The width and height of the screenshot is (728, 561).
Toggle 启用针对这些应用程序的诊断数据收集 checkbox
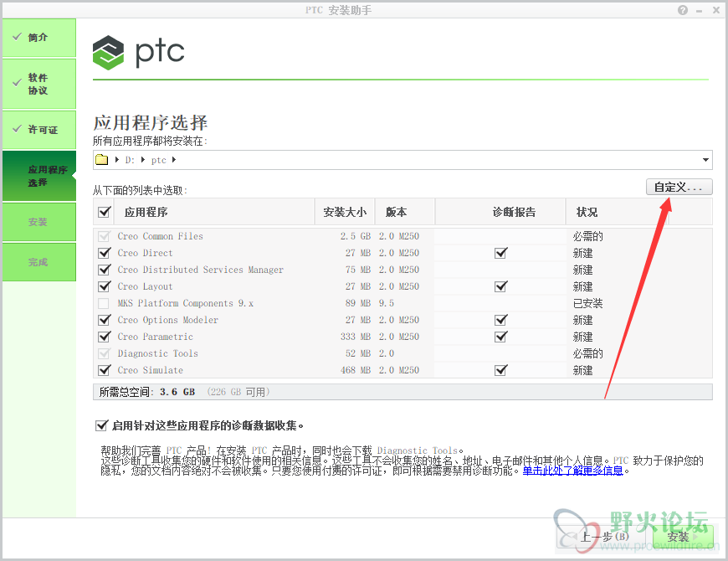click(101, 425)
